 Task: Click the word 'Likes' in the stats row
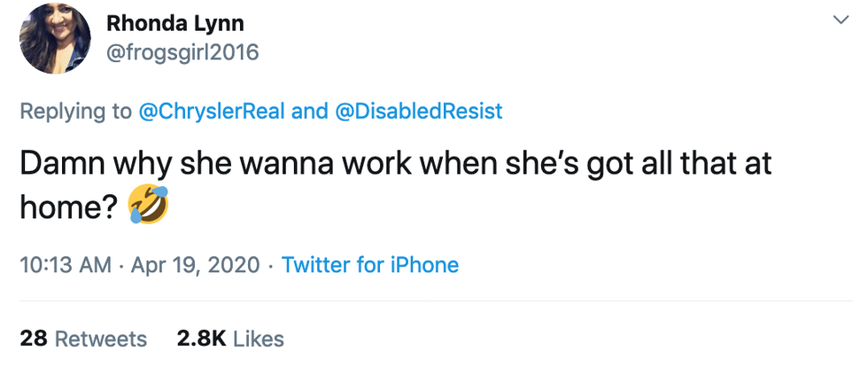(x=259, y=339)
